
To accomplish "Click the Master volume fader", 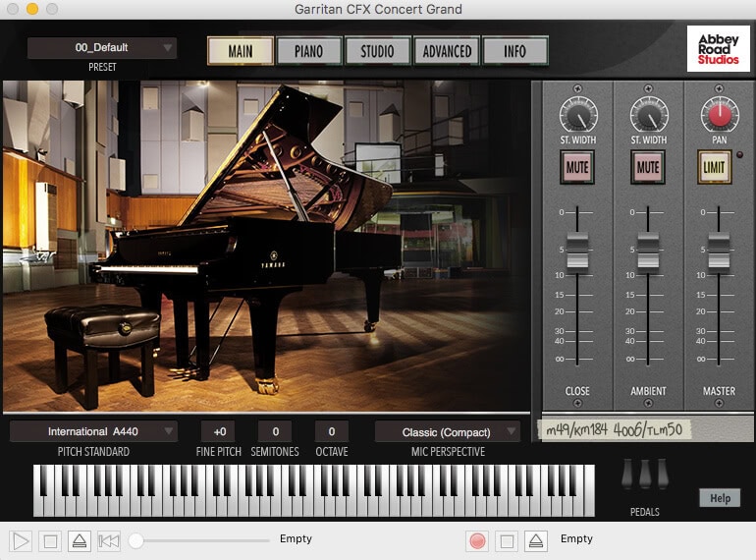I will pos(719,251).
